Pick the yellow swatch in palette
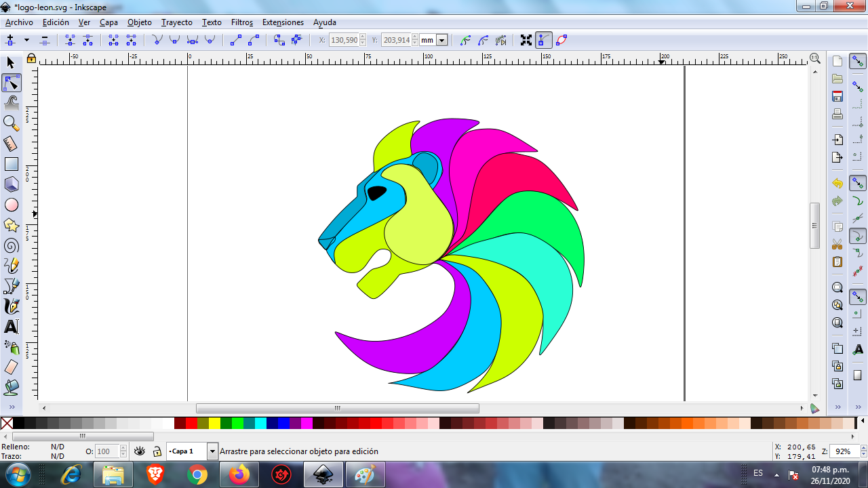The height and width of the screenshot is (488, 868). [x=214, y=424]
